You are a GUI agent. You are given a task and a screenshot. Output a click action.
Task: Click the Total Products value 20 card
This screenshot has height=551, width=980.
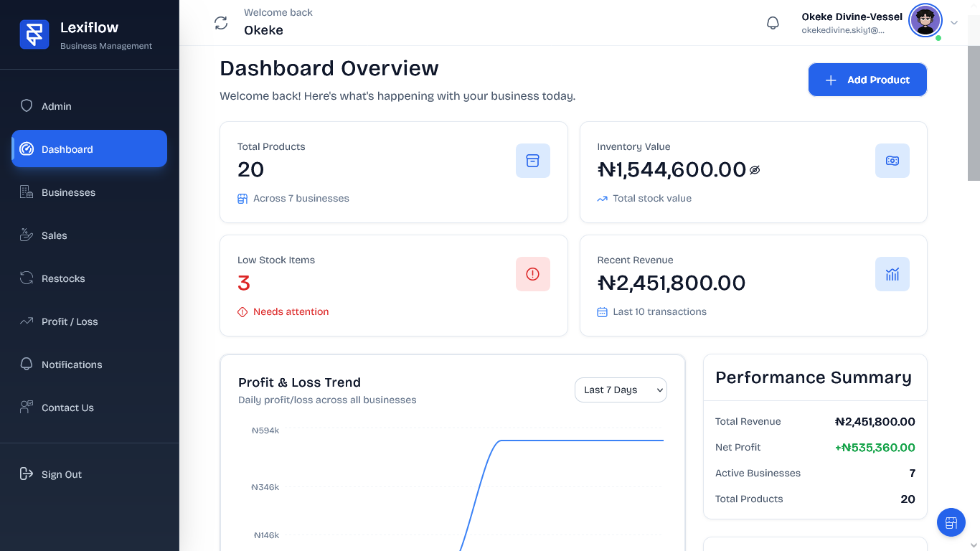pos(394,172)
